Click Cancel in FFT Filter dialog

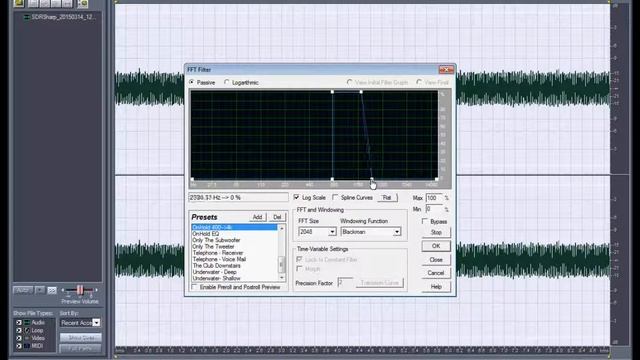(x=436, y=273)
